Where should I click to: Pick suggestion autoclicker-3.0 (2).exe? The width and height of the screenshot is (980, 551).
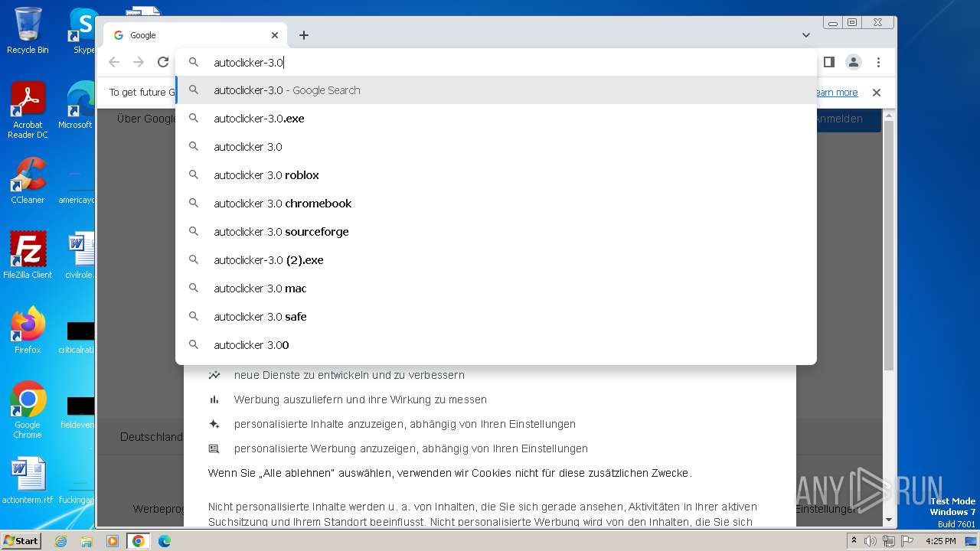(x=496, y=260)
